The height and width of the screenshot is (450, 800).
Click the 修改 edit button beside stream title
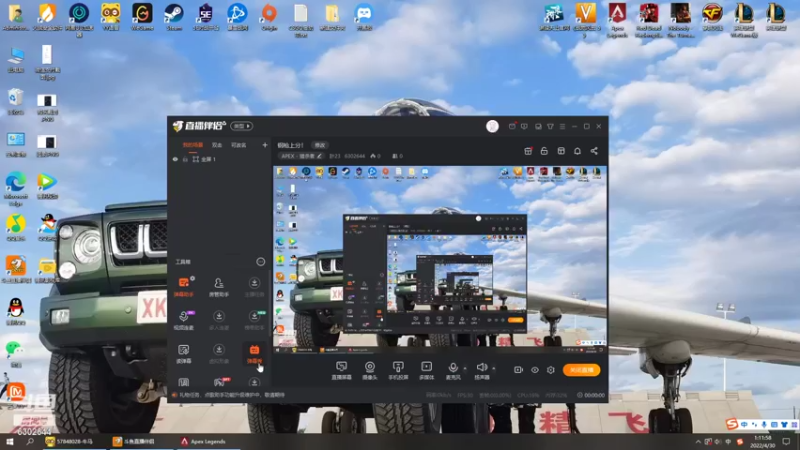tap(320, 145)
